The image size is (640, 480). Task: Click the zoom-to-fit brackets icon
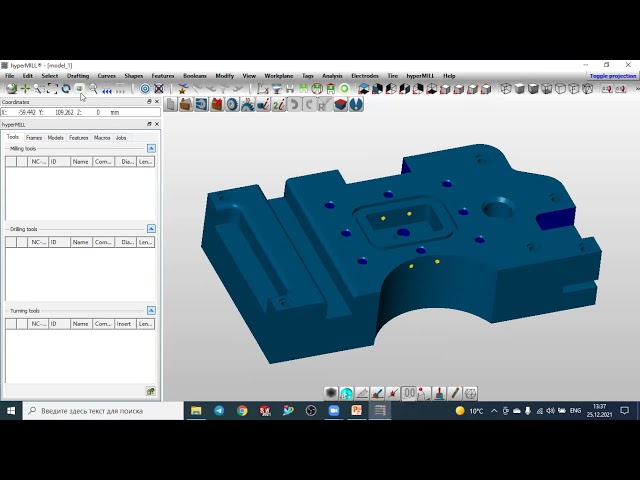pos(52,89)
